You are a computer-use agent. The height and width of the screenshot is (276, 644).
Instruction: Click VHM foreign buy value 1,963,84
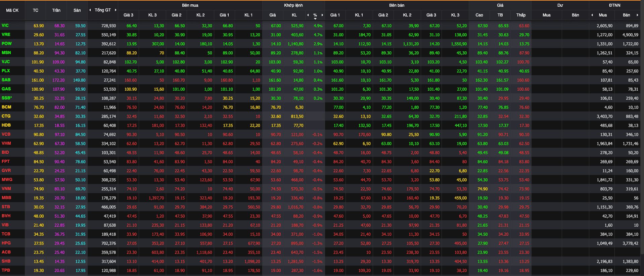pos(604,144)
